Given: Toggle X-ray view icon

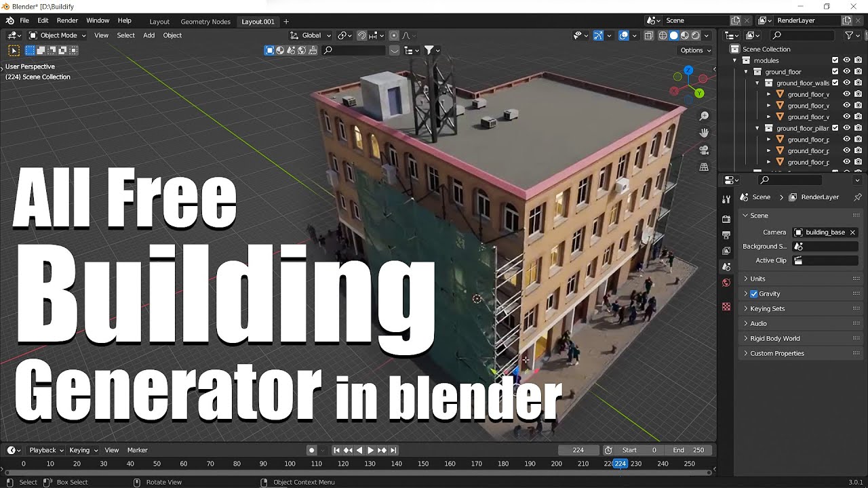Looking at the screenshot, I should pos(648,35).
